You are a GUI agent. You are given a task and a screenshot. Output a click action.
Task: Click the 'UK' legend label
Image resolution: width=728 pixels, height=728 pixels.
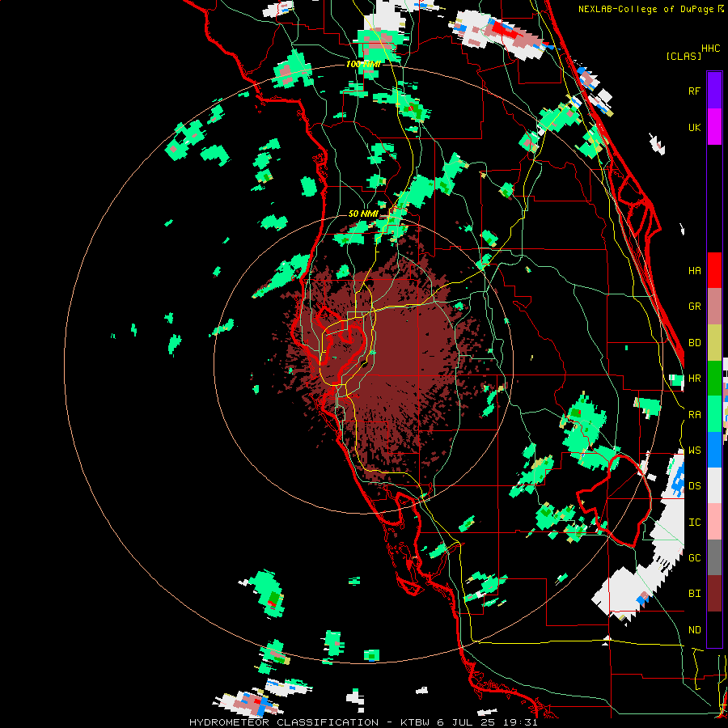click(694, 127)
